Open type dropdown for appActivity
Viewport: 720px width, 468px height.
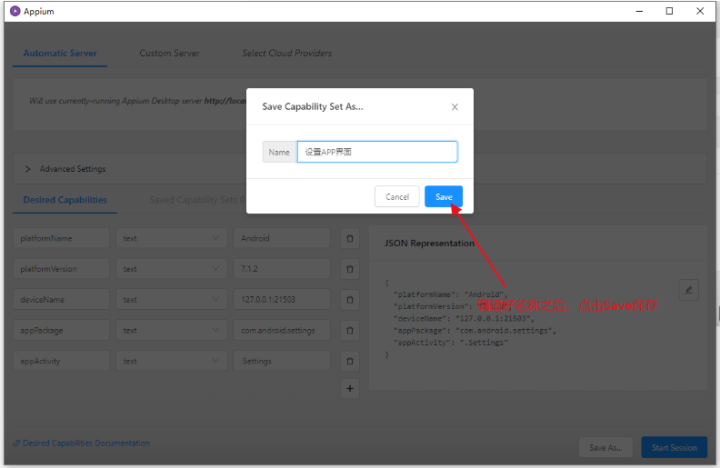click(171, 361)
